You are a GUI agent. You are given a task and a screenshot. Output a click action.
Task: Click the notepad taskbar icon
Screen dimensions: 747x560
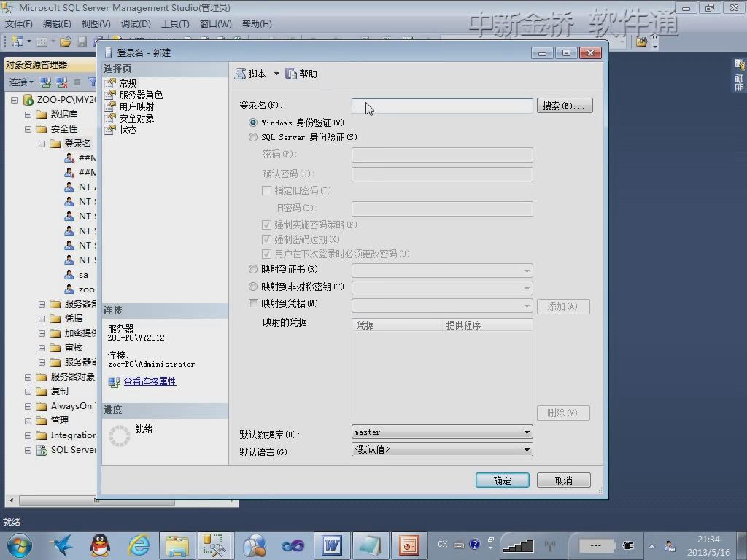point(370,545)
